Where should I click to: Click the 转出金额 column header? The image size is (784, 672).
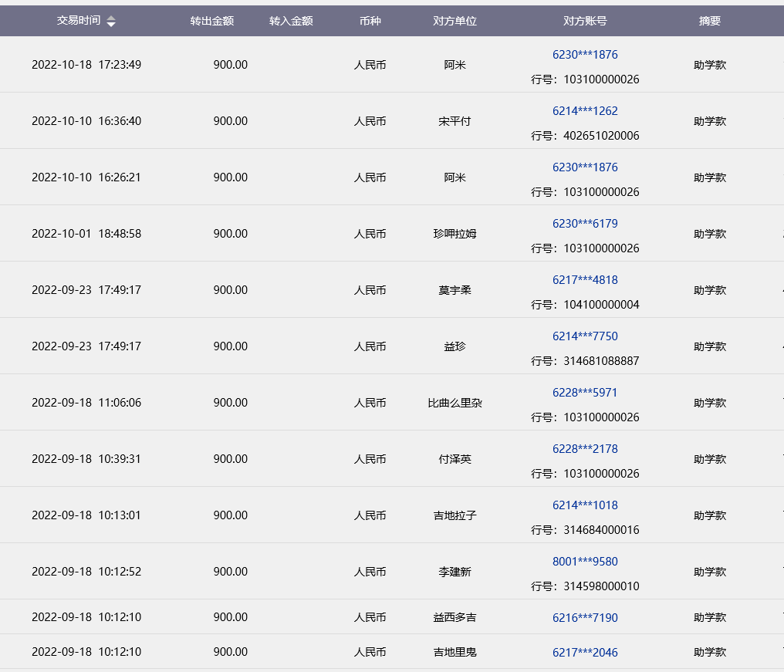(x=212, y=21)
